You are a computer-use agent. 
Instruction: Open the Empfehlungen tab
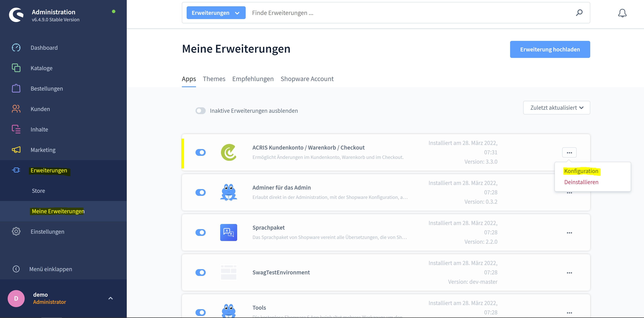pyautogui.click(x=253, y=79)
